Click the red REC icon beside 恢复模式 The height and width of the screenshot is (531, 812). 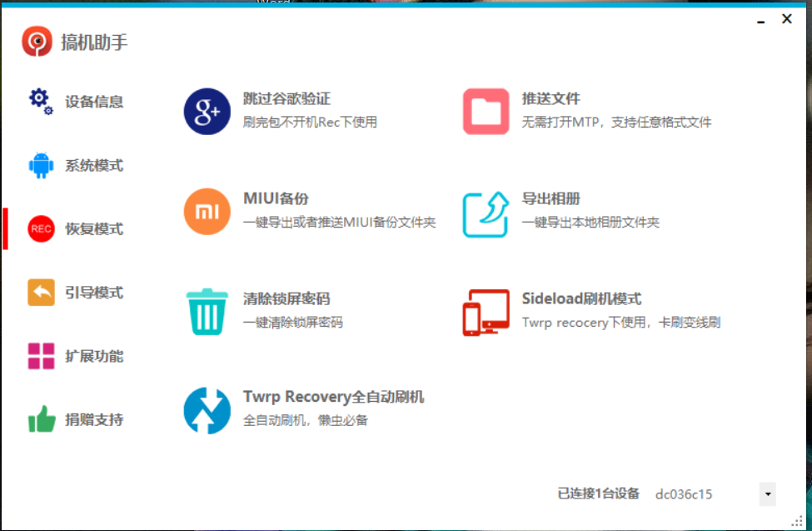click(40, 228)
